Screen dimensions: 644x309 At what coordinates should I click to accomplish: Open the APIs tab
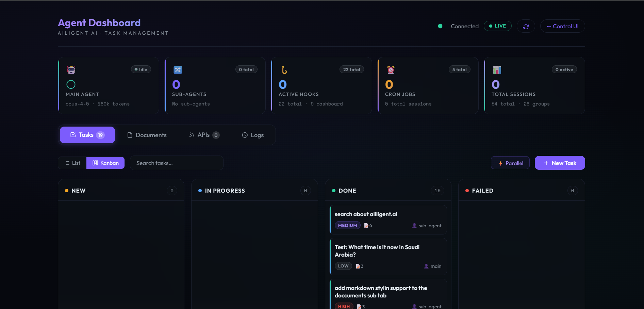[204, 135]
